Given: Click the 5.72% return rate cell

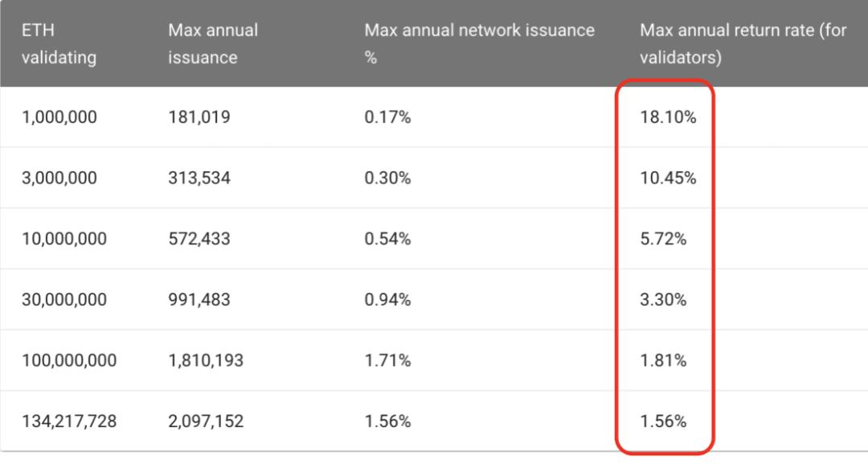Looking at the screenshot, I should pyautogui.click(x=663, y=239).
